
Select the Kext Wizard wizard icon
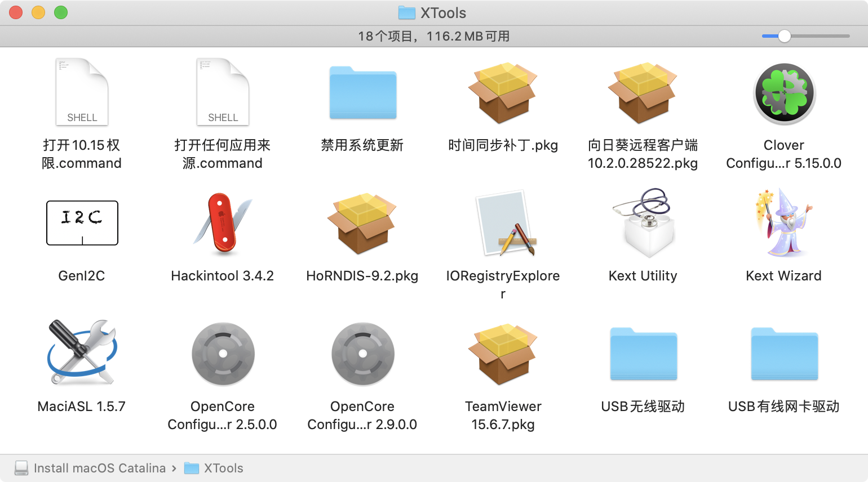pos(784,223)
